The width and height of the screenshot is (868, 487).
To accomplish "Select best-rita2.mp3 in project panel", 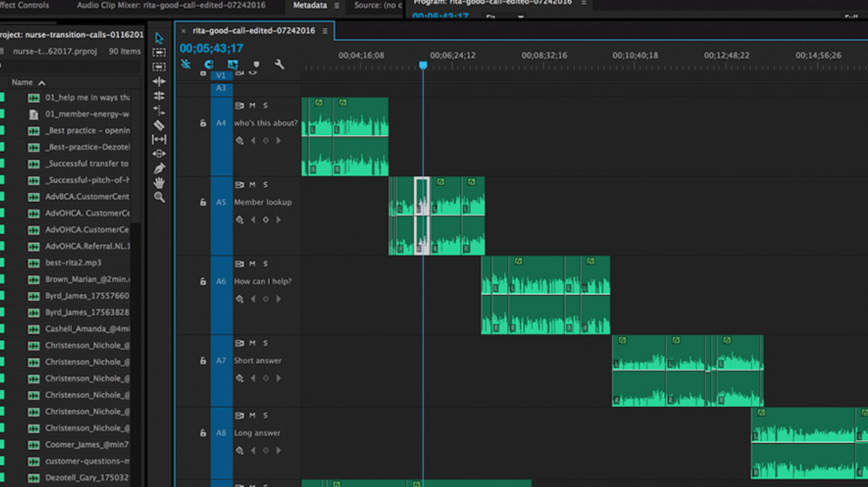I will point(73,263).
